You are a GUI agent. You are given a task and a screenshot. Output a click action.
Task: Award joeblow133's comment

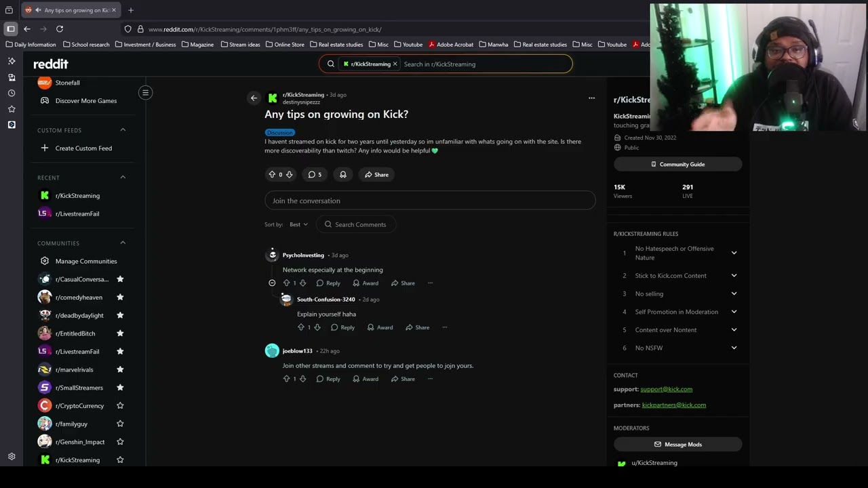[366, 379]
